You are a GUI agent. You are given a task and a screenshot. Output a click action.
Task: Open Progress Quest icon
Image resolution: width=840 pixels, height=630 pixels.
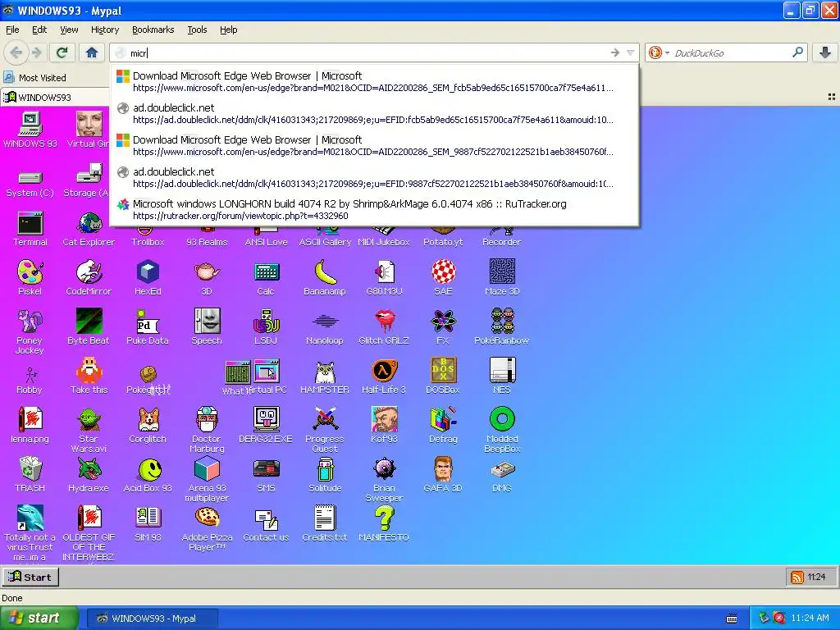pyautogui.click(x=325, y=430)
